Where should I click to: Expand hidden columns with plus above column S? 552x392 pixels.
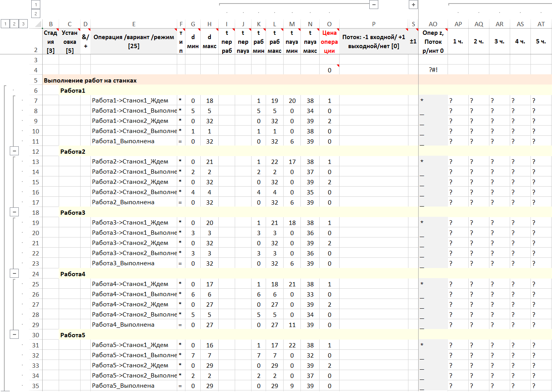coord(413,5)
